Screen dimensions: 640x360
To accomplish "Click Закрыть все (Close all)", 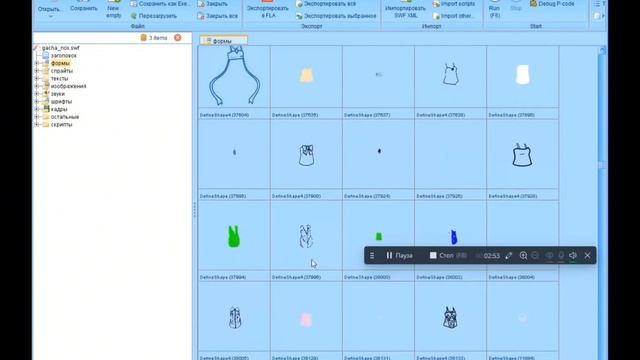I will pyautogui.click(x=218, y=16).
